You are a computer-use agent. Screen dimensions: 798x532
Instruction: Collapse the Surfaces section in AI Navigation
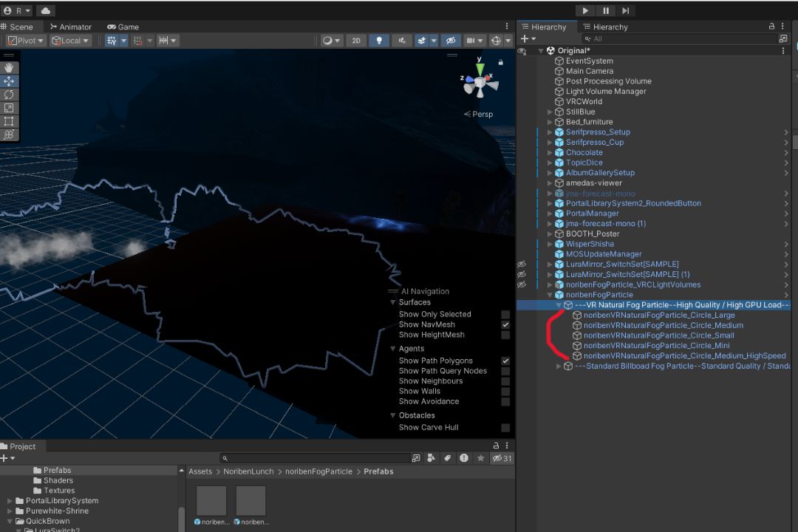pos(393,302)
